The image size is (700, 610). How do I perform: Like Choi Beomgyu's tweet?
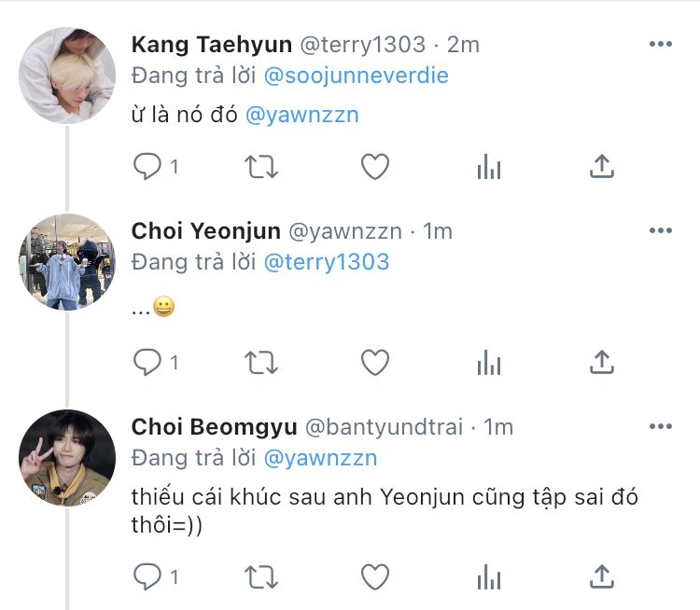coord(374,577)
